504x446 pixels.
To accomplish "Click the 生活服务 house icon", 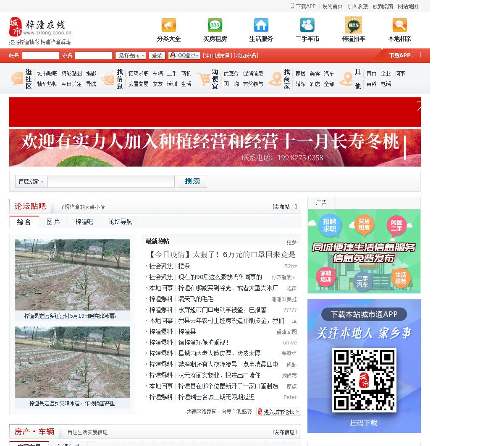I will click(x=261, y=25).
